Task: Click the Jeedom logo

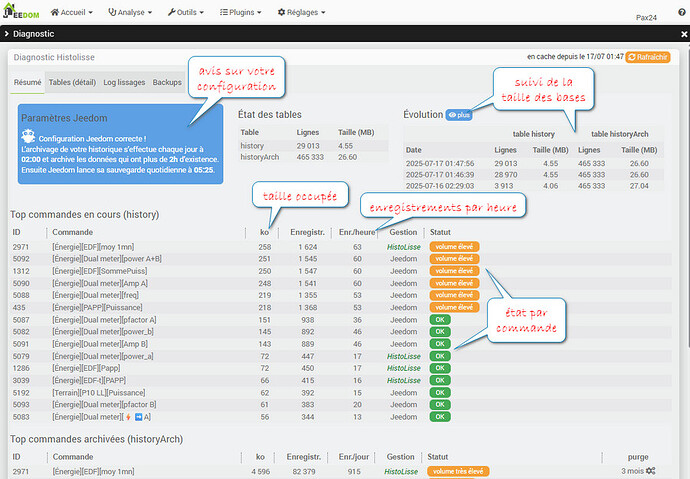Action: click(21, 11)
